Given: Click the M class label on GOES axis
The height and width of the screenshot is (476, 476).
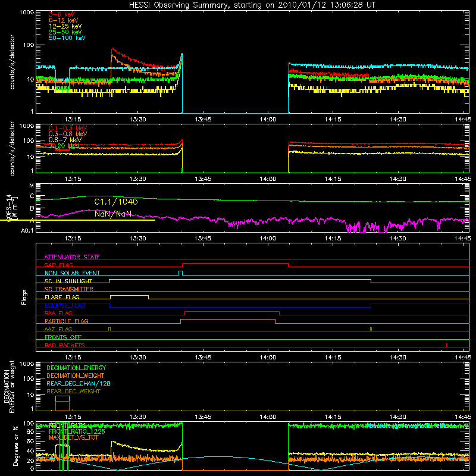Looking at the screenshot, I should click(x=32, y=186).
